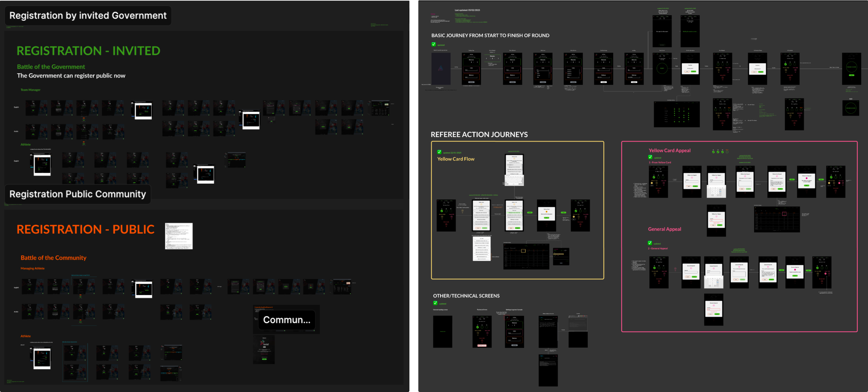Image resolution: width=868 pixels, height=392 pixels.
Task: Select the 'Registration Public Community' frame label
Action: coord(78,194)
